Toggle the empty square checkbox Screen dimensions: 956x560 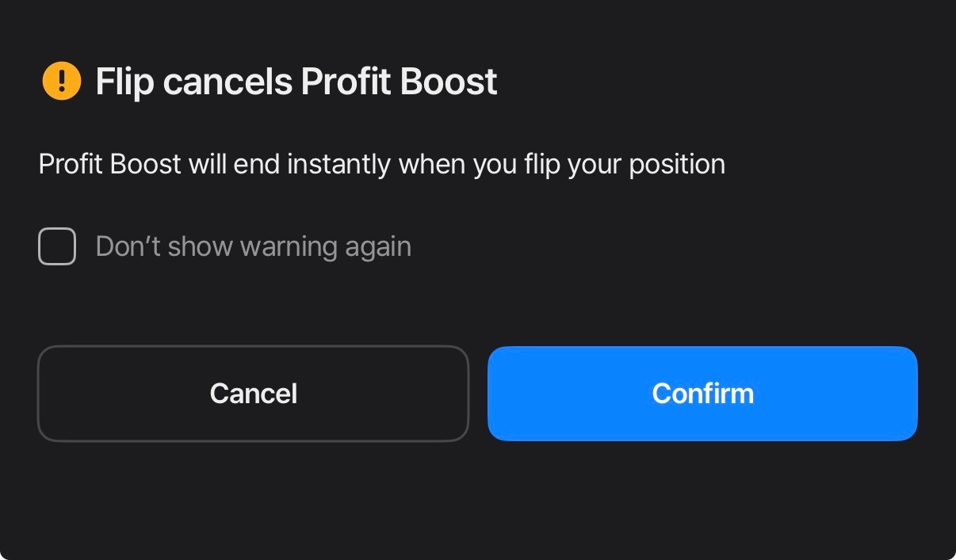point(57,246)
